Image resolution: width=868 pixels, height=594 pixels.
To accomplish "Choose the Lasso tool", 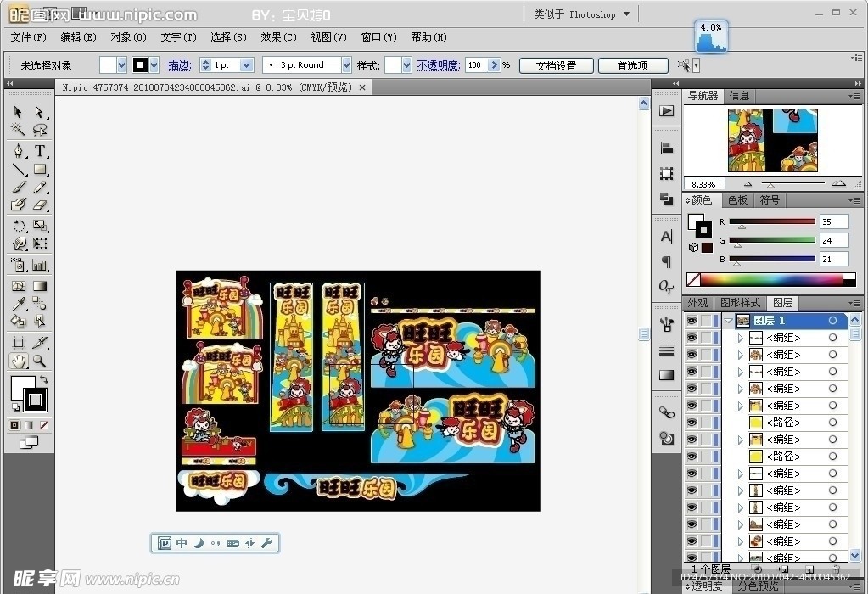I will coord(39,130).
